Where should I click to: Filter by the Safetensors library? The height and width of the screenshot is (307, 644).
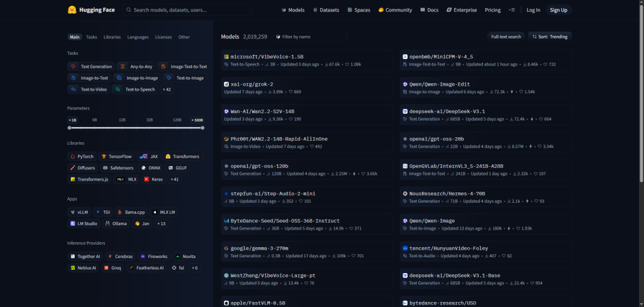pyautogui.click(x=118, y=168)
